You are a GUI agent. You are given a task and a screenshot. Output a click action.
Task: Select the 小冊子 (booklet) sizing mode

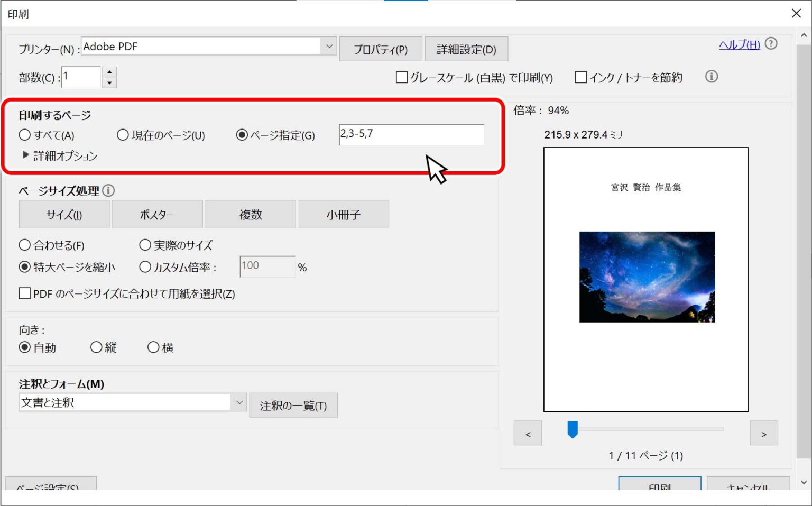tap(344, 214)
